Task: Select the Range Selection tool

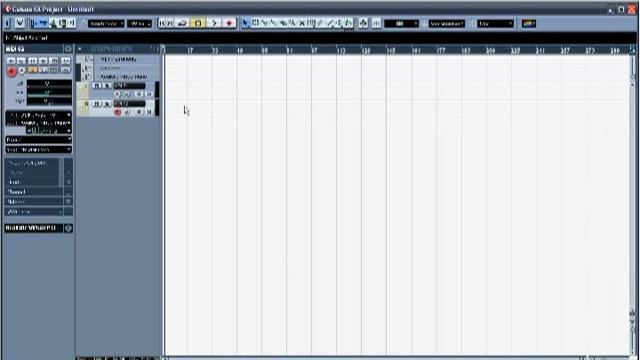Action: coord(255,23)
